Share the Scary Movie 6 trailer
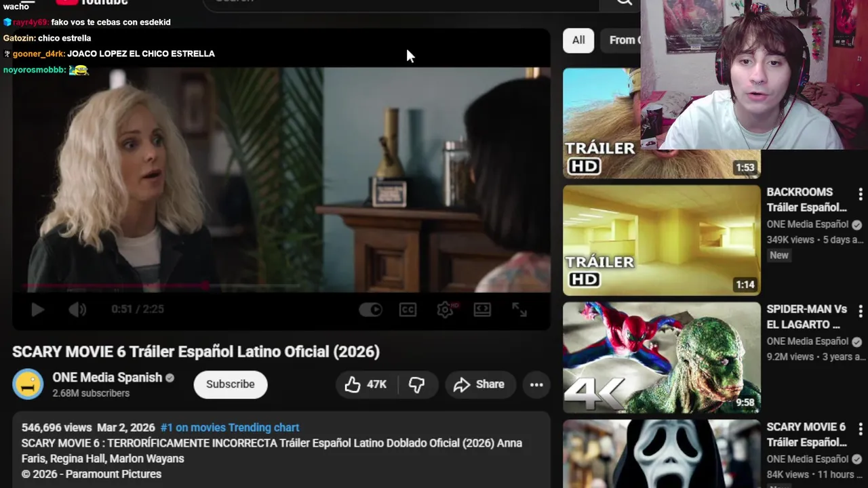Image resolution: width=868 pixels, height=488 pixels. pos(480,384)
